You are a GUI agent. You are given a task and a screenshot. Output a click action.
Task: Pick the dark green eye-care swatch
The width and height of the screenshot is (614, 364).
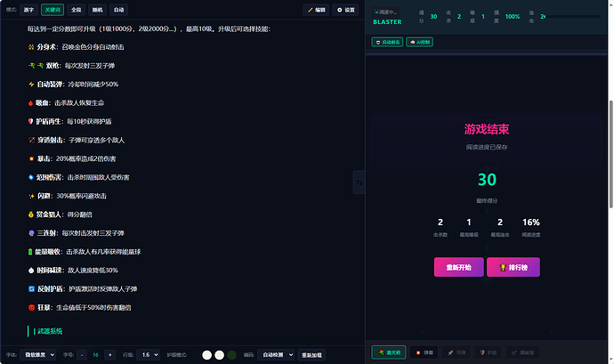(x=232, y=355)
